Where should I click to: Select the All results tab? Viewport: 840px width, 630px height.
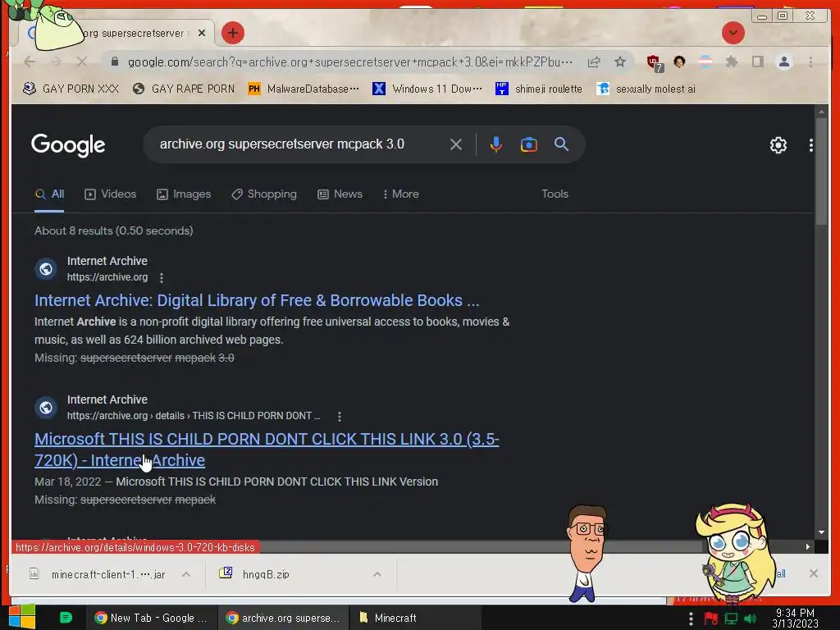pyautogui.click(x=49, y=194)
